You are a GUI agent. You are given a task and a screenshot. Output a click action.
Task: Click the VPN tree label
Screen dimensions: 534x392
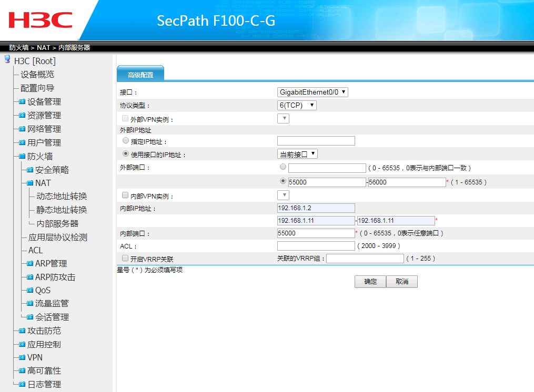(35, 357)
